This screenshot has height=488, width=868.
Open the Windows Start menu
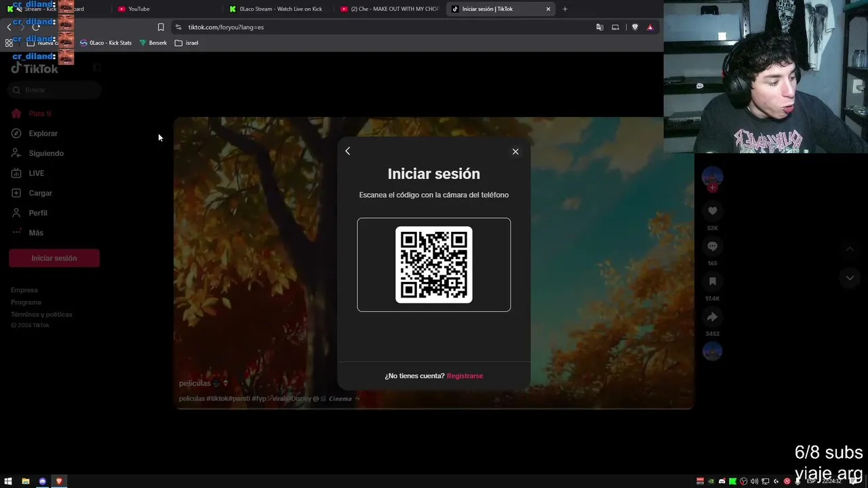click(9, 481)
